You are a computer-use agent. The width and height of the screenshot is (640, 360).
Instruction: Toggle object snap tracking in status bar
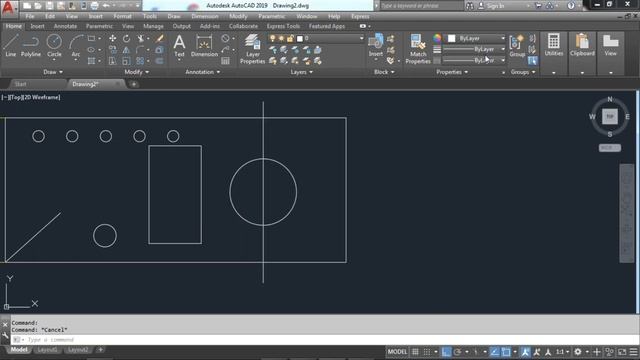(x=494, y=352)
